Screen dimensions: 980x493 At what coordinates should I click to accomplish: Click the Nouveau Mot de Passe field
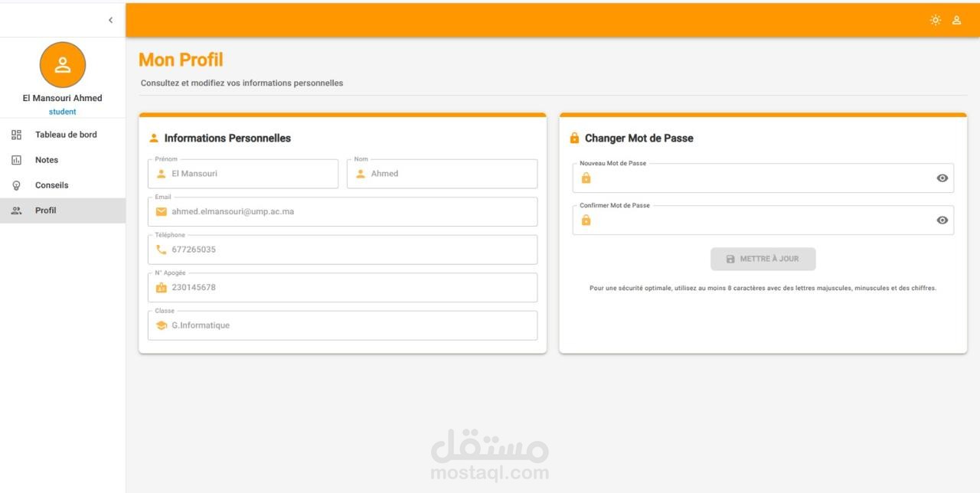pos(763,178)
